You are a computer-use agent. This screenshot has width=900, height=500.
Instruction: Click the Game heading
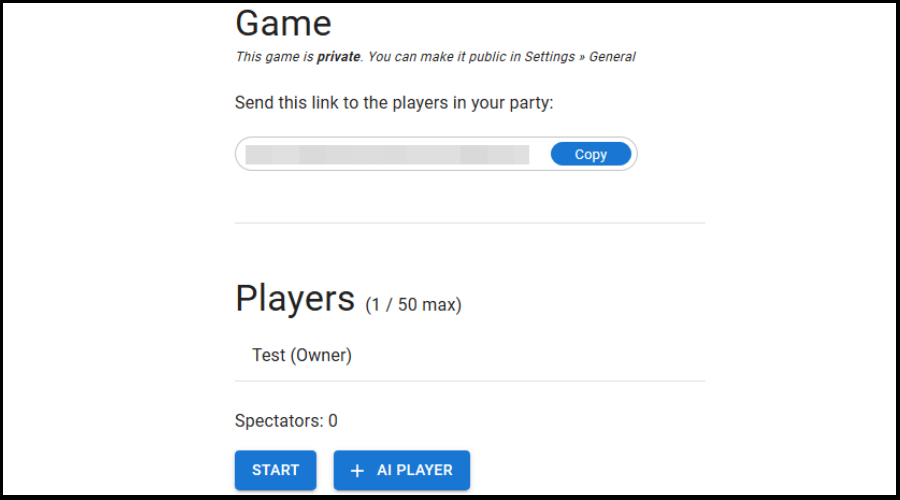click(283, 22)
